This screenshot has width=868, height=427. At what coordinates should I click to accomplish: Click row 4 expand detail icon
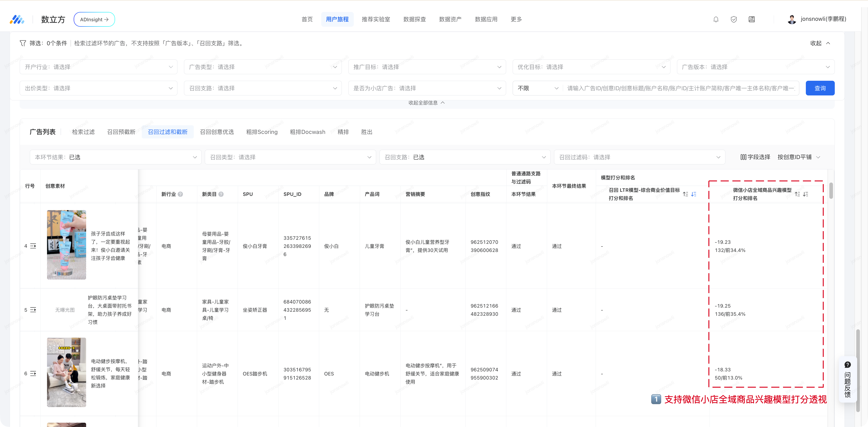tap(33, 246)
